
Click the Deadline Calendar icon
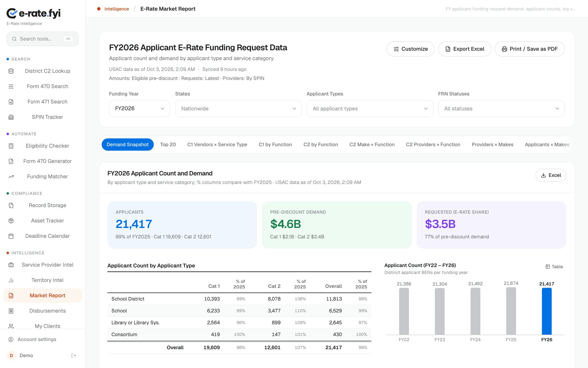11,236
